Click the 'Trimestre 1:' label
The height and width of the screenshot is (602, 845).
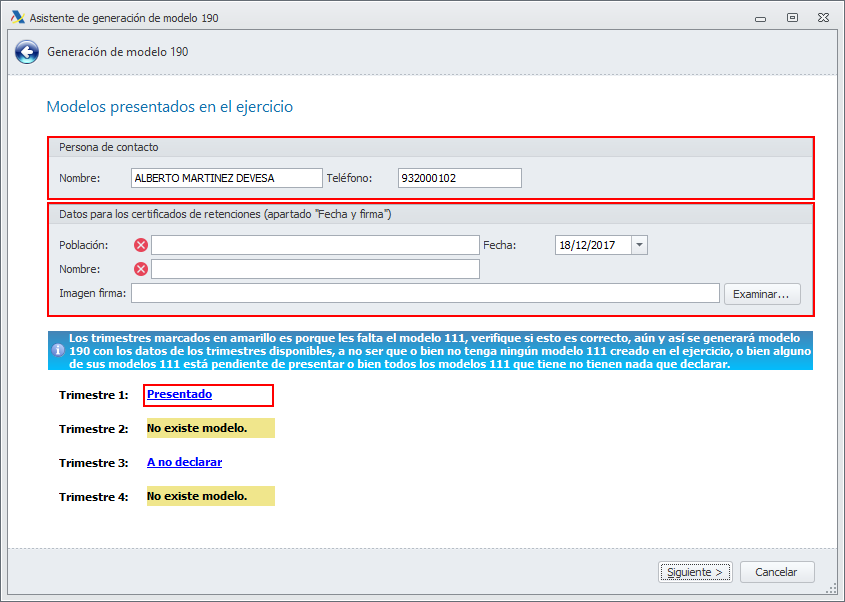(x=94, y=395)
